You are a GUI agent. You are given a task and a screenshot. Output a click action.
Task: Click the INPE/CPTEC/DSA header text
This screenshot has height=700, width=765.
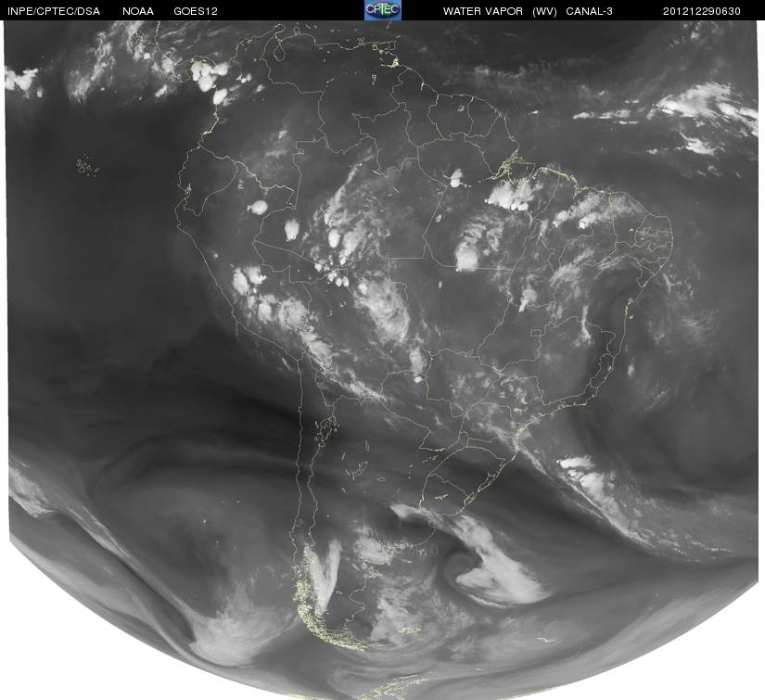tap(54, 11)
